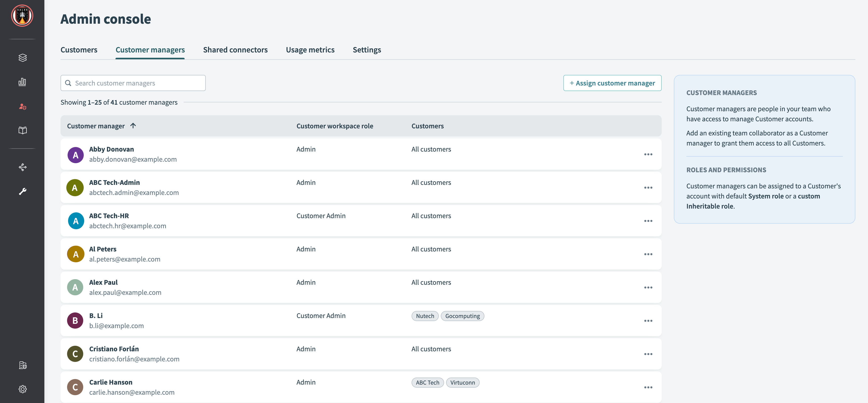The height and width of the screenshot is (403, 868).
Task: Click the Nutech customer tag
Action: pos(425,316)
